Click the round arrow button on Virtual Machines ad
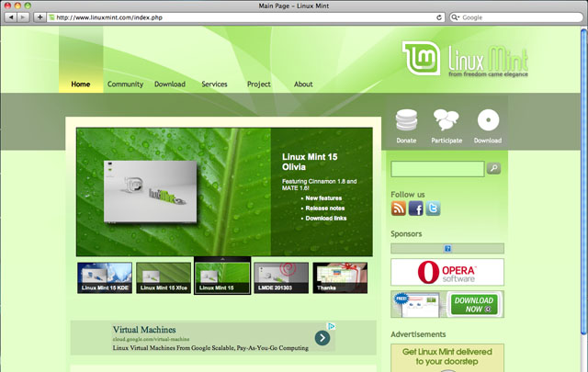588x372 pixels. point(322,338)
